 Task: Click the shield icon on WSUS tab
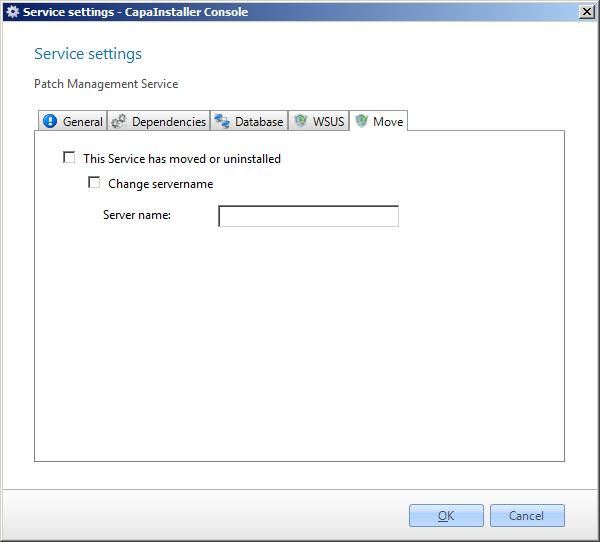tap(300, 121)
